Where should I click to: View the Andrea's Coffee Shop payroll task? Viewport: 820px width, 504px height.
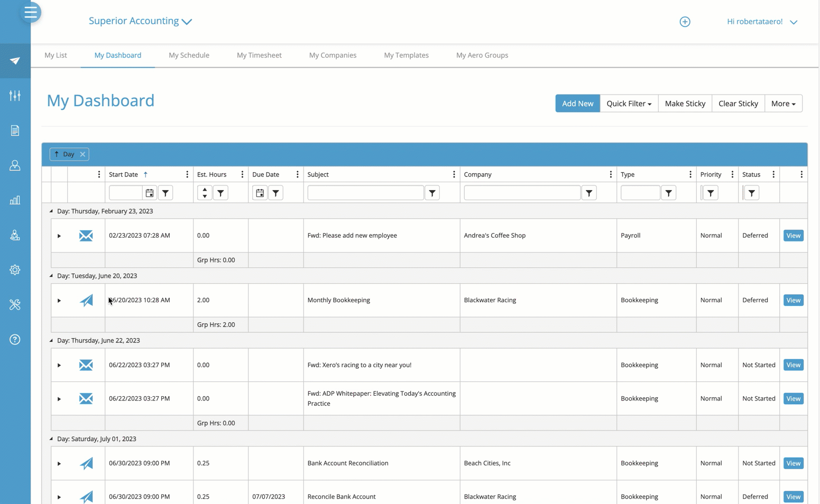793,236
